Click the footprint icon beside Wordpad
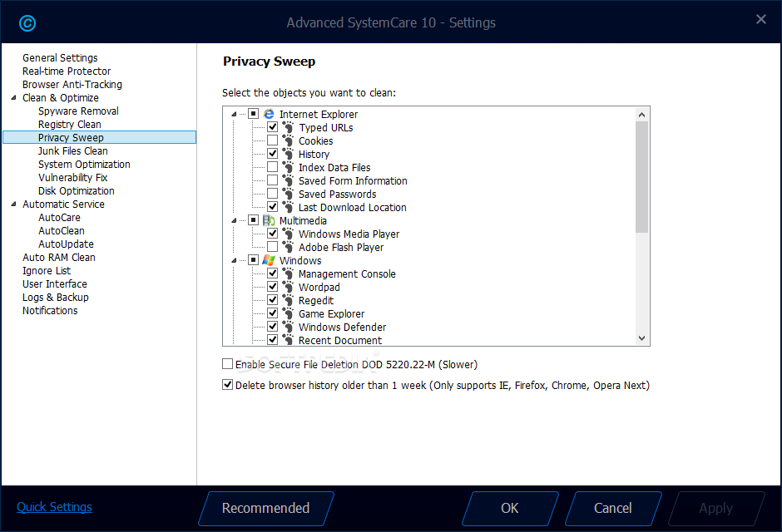 (x=288, y=287)
